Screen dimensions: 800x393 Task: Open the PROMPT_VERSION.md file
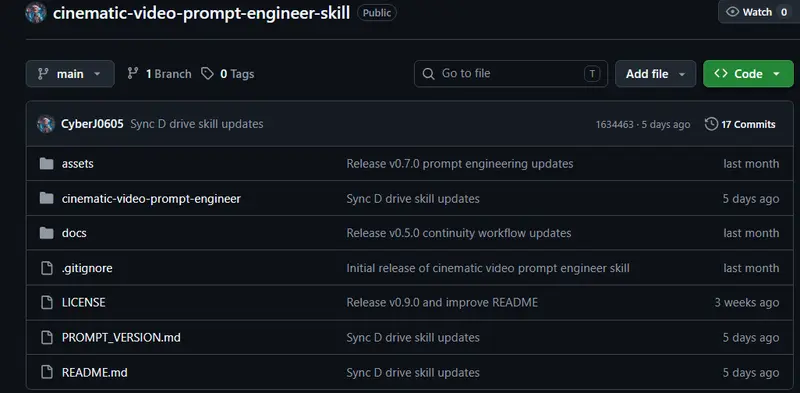[x=121, y=337]
